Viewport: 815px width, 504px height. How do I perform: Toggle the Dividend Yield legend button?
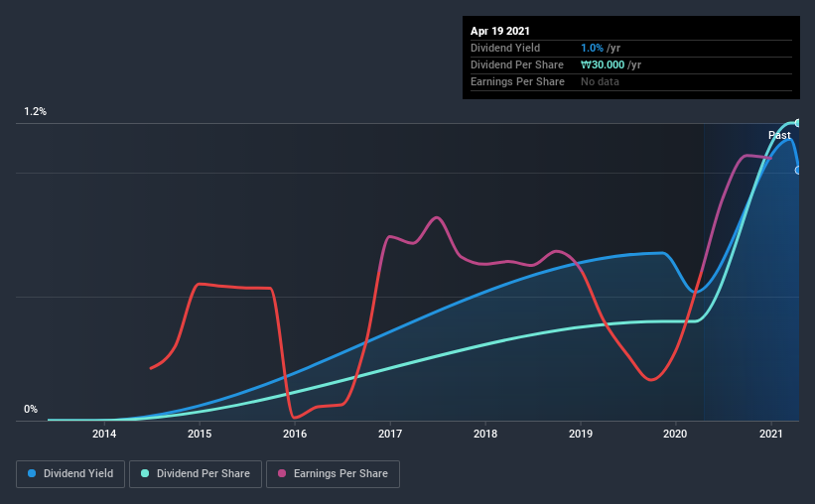click(x=70, y=474)
